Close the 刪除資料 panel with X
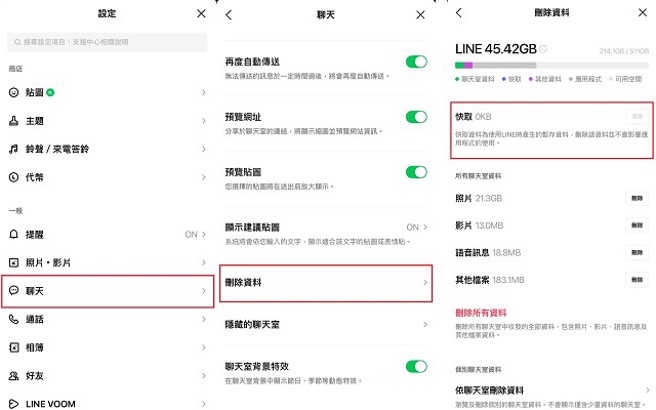The image size is (656, 410). click(x=643, y=13)
